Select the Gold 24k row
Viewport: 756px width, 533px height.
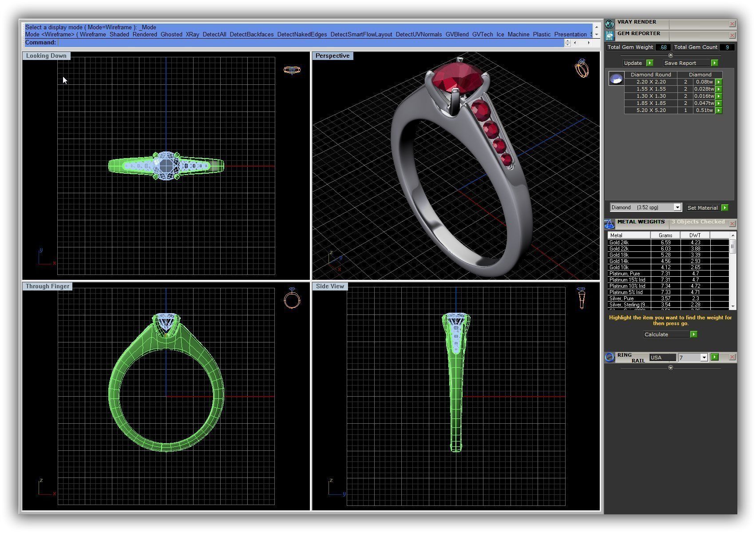click(x=668, y=243)
